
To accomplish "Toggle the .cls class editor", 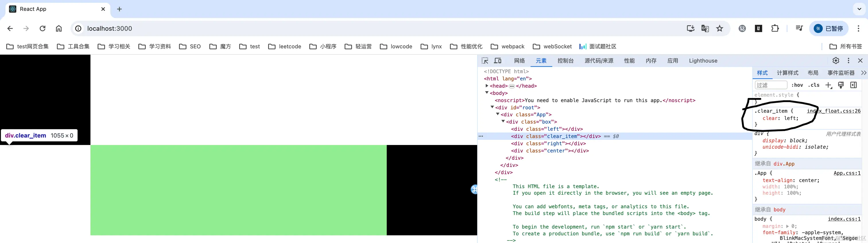I will (813, 85).
